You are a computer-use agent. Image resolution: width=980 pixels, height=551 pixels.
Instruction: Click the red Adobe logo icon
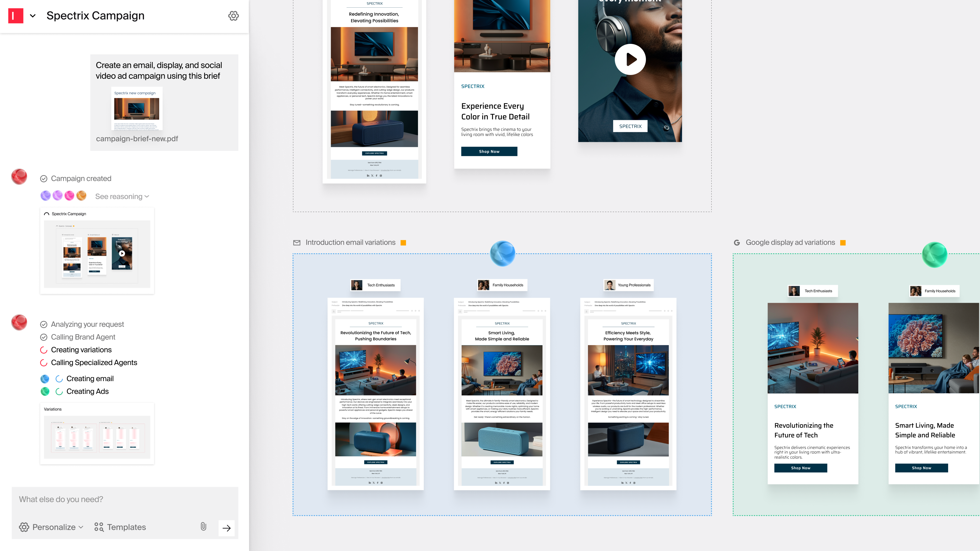[16, 16]
